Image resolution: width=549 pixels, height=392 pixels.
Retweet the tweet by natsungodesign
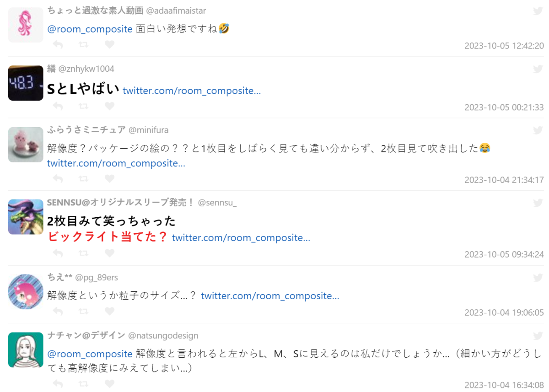(x=83, y=384)
